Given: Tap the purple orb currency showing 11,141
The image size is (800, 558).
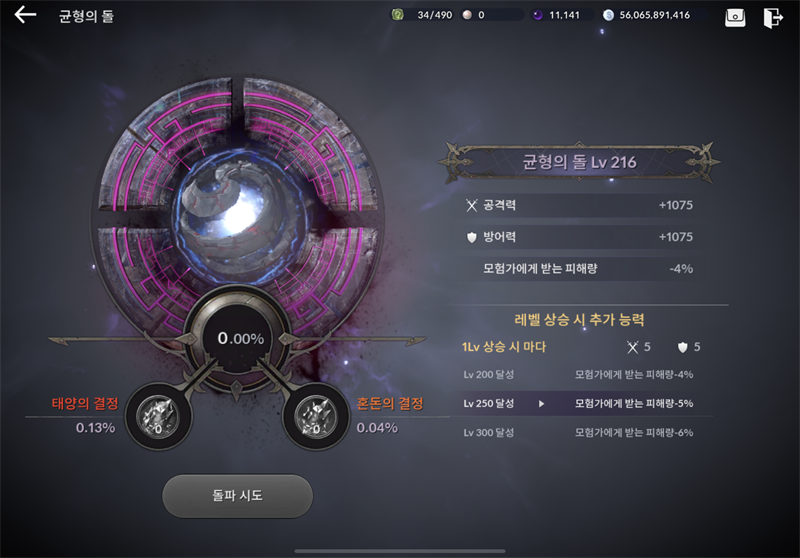Looking at the screenshot, I should 538,15.
